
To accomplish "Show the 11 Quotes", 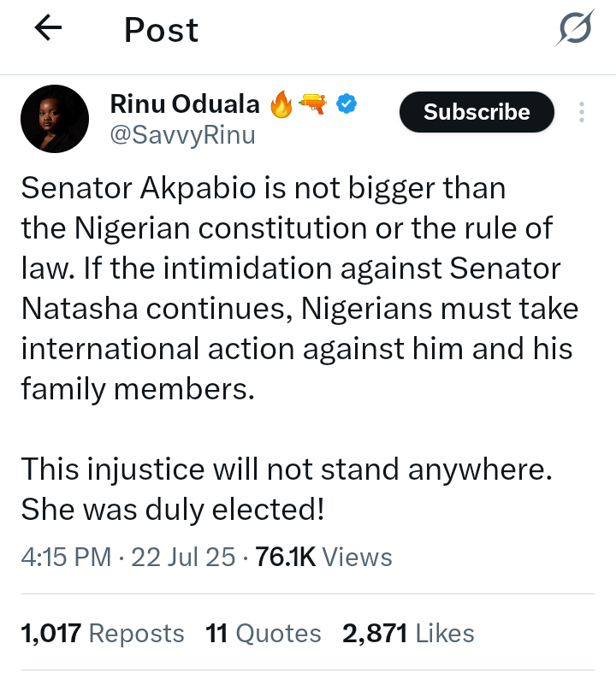I will tap(264, 634).
